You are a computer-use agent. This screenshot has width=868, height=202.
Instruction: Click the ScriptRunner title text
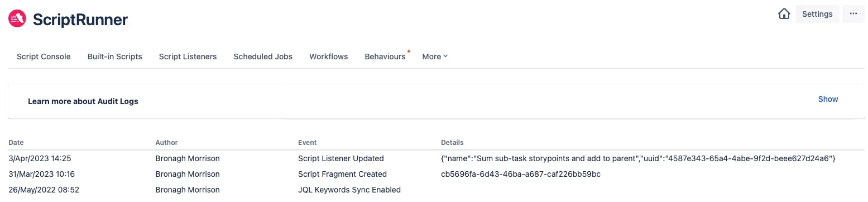pyautogui.click(x=80, y=20)
